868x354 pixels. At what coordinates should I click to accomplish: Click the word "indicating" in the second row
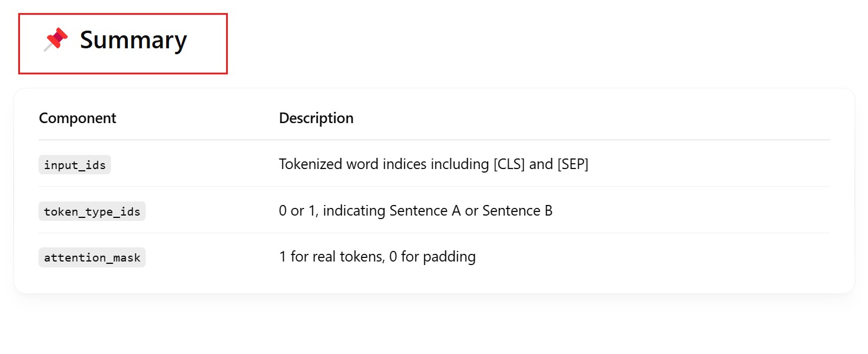click(x=354, y=211)
